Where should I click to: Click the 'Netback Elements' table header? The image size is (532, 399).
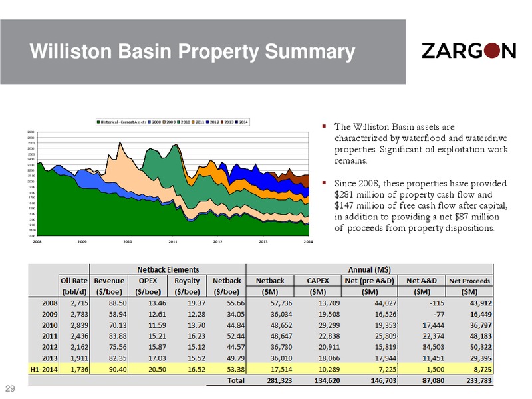(x=168, y=270)
